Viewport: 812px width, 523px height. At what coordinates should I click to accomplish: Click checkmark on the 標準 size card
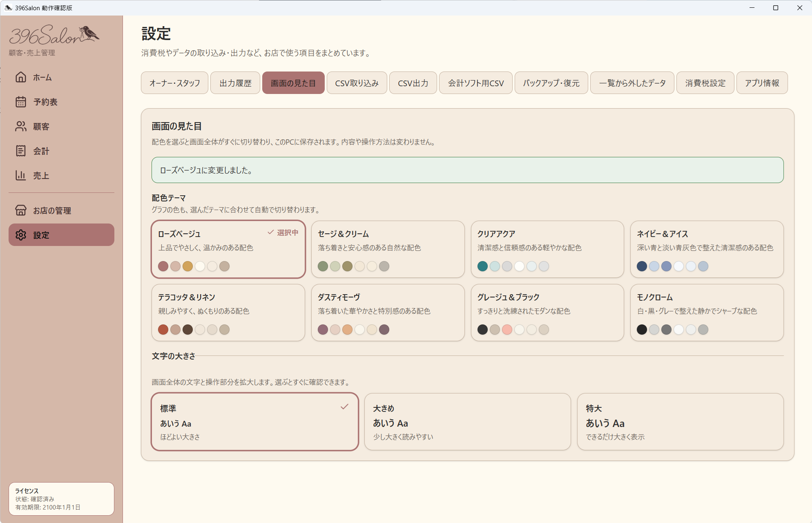tap(344, 407)
